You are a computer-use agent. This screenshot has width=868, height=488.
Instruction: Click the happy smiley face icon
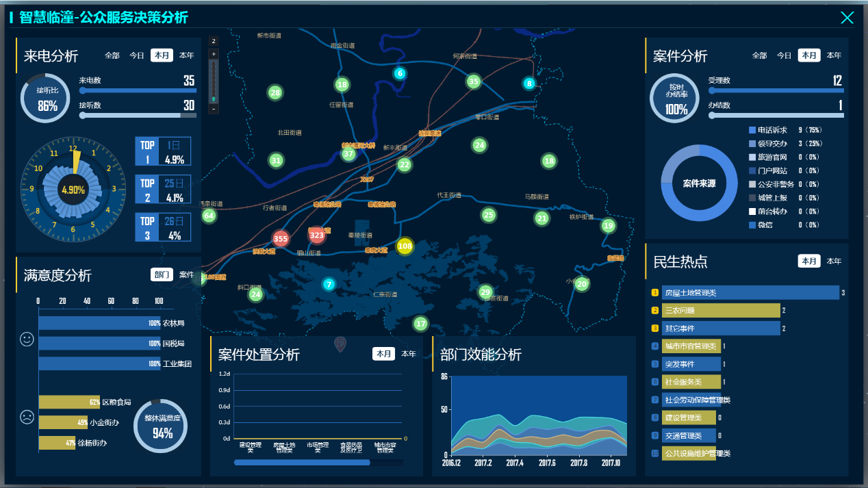(27, 339)
